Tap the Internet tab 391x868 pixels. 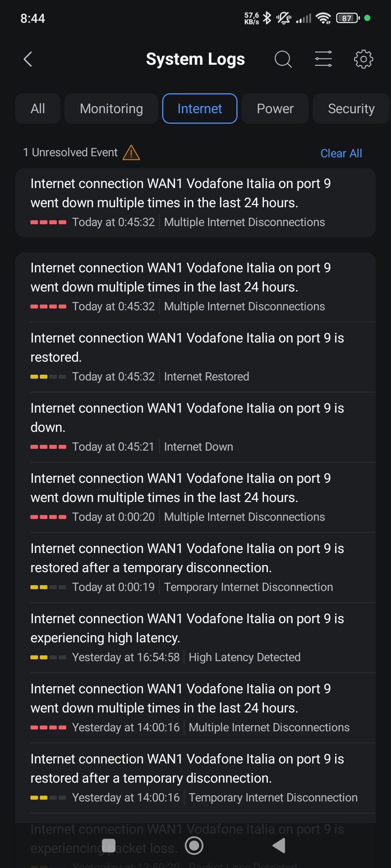point(199,109)
